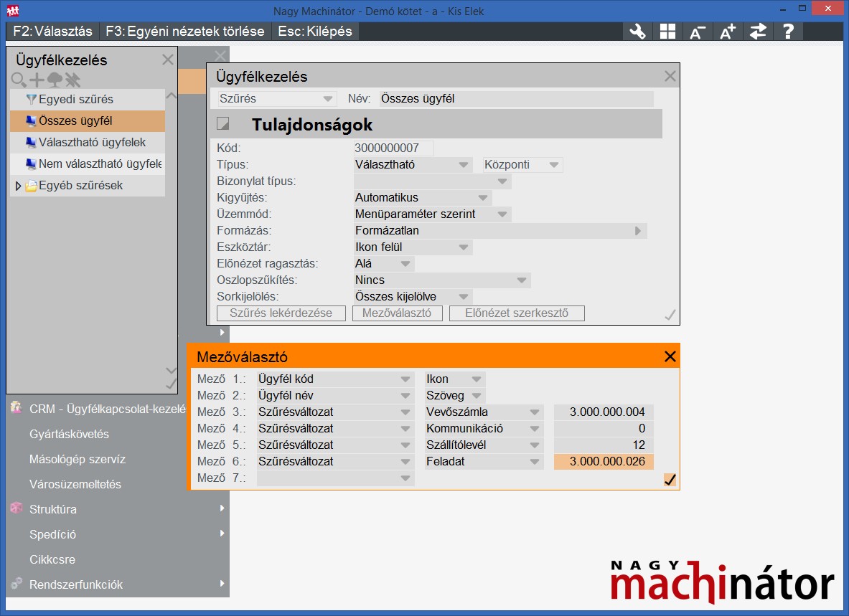This screenshot has height=616, width=849.
Task: Click the tree icon in left panel toolbar
Action: pos(55,80)
